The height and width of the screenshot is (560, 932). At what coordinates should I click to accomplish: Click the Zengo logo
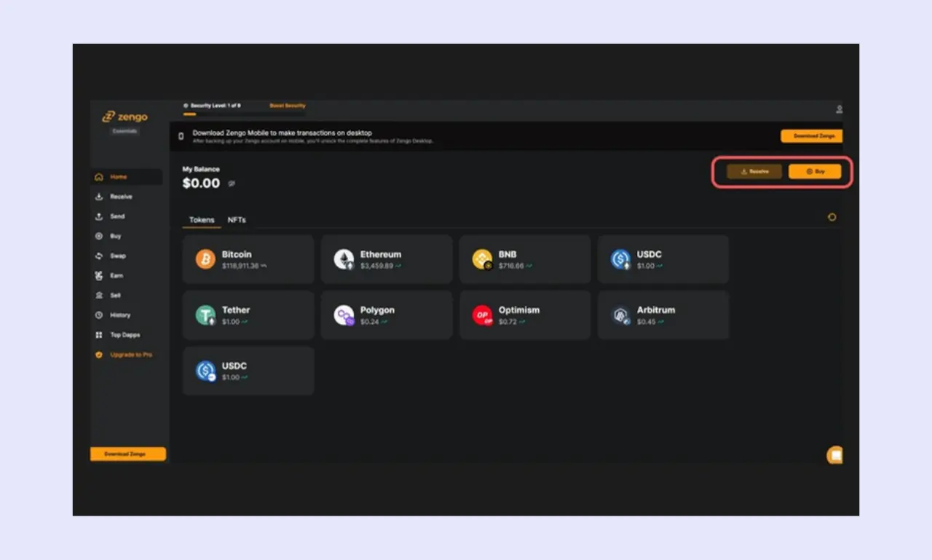[125, 117]
